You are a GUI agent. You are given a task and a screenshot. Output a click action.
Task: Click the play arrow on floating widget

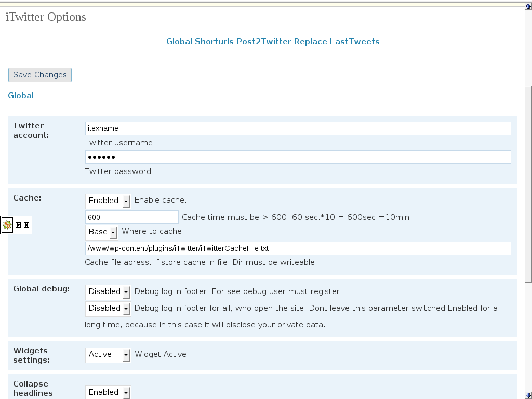tap(18, 225)
